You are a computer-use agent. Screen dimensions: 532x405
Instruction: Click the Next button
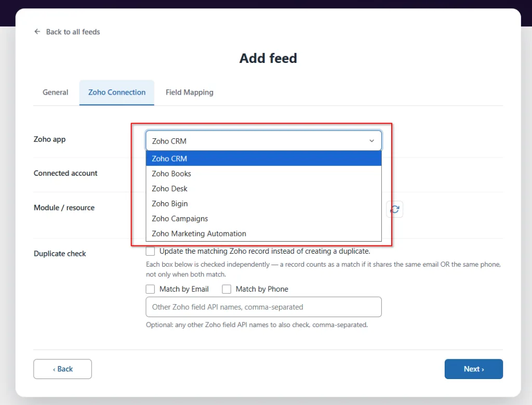pos(474,369)
